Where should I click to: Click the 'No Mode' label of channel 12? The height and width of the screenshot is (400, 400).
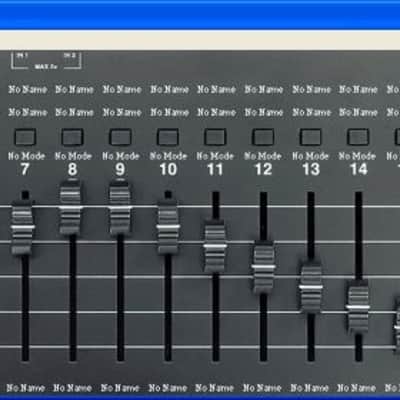pos(263,156)
